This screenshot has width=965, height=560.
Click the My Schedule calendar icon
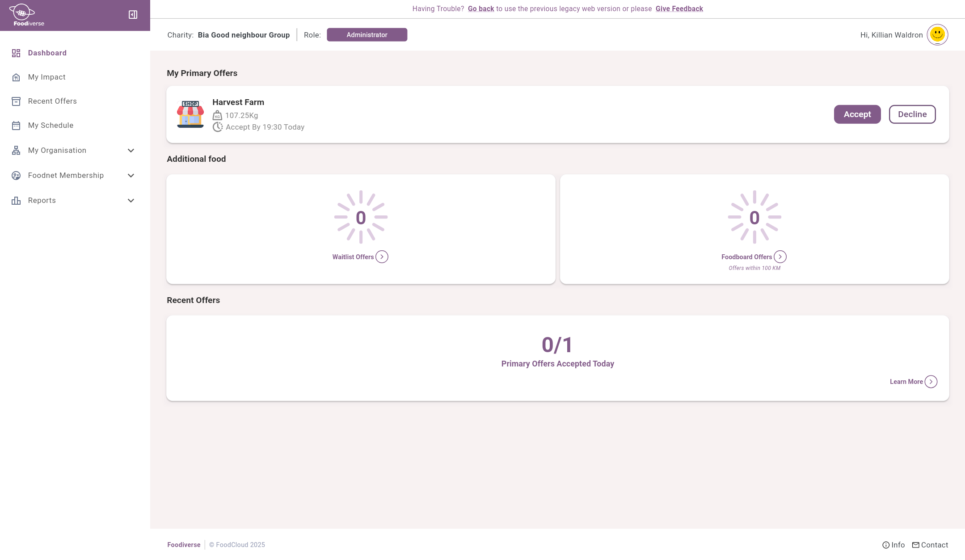tap(16, 126)
